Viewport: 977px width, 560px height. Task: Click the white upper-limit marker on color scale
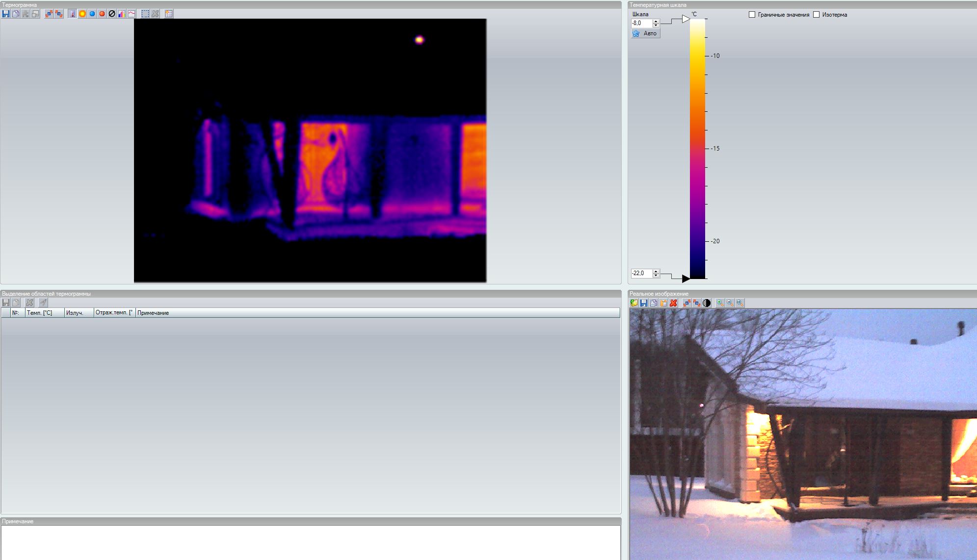coord(686,19)
